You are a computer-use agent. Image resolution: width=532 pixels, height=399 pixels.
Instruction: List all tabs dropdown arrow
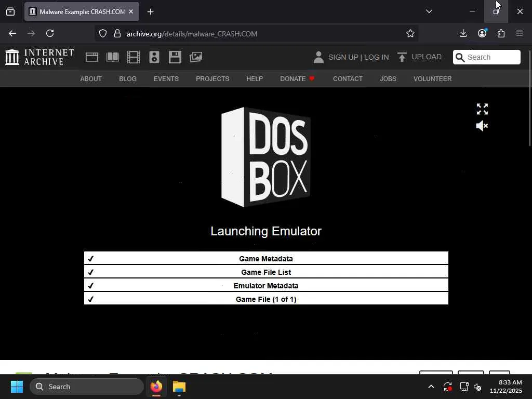[429, 11]
